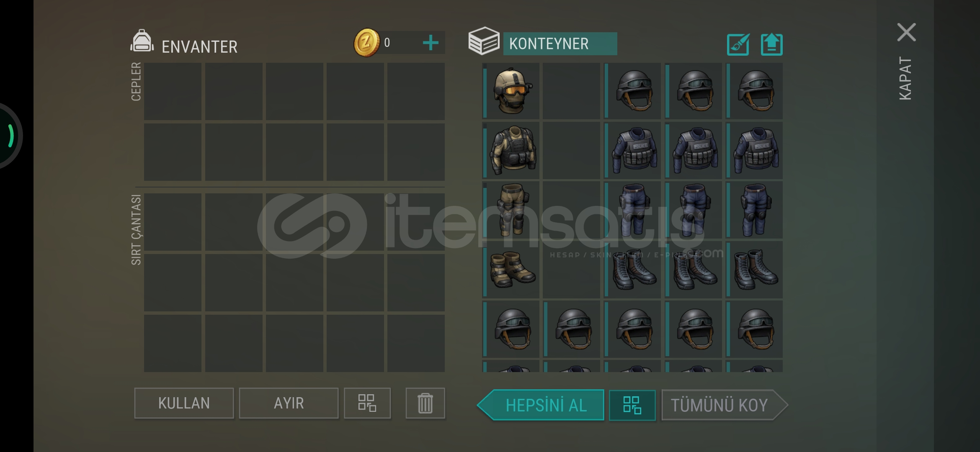This screenshot has width=980, height=452.
Task: Click the KONTEYNER name field
Action: 560,44
